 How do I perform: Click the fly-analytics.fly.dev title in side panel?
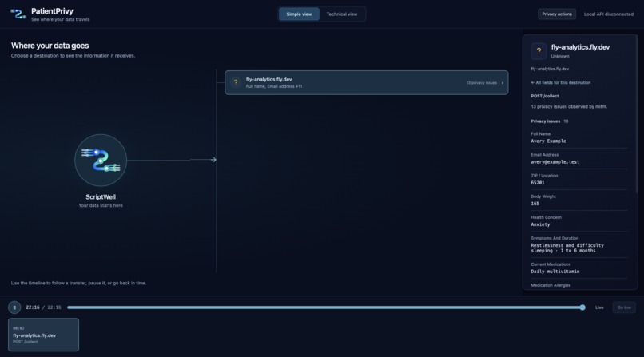(580, 47)
